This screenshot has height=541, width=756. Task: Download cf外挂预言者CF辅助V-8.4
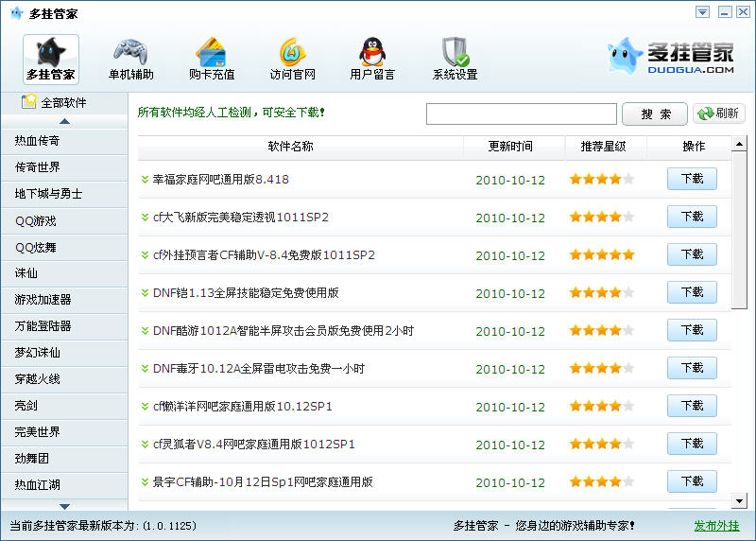(692, 254)
